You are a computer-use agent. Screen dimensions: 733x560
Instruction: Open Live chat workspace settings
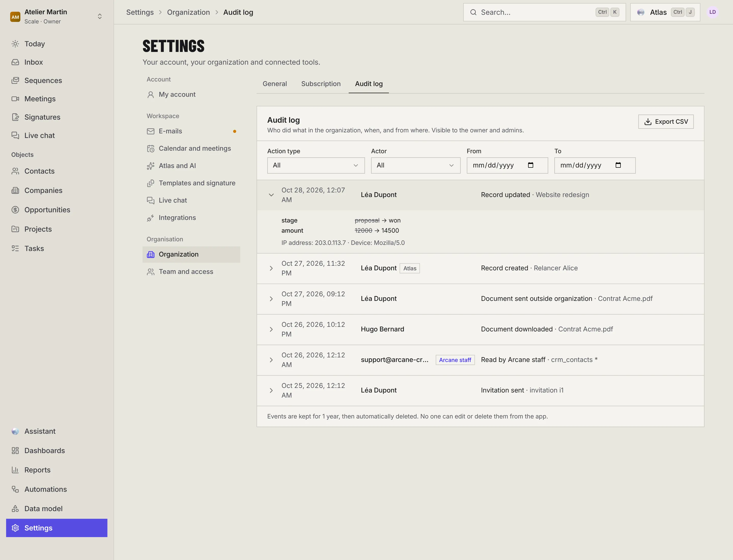[x=191, y=200]
